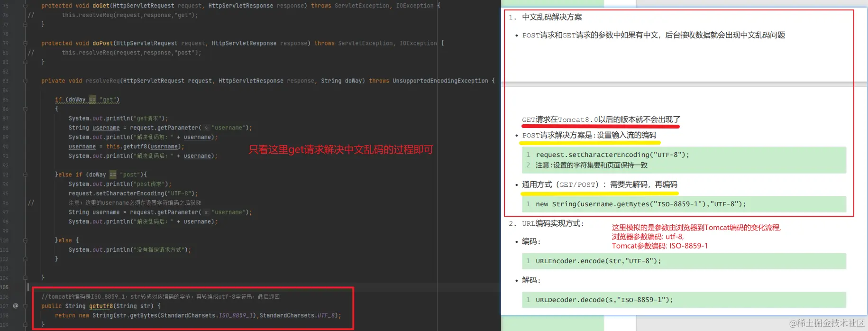Click the UnsupportedEncodingException in the throws clause
Viewport: 868px width, 331px height.
[440, 81]
